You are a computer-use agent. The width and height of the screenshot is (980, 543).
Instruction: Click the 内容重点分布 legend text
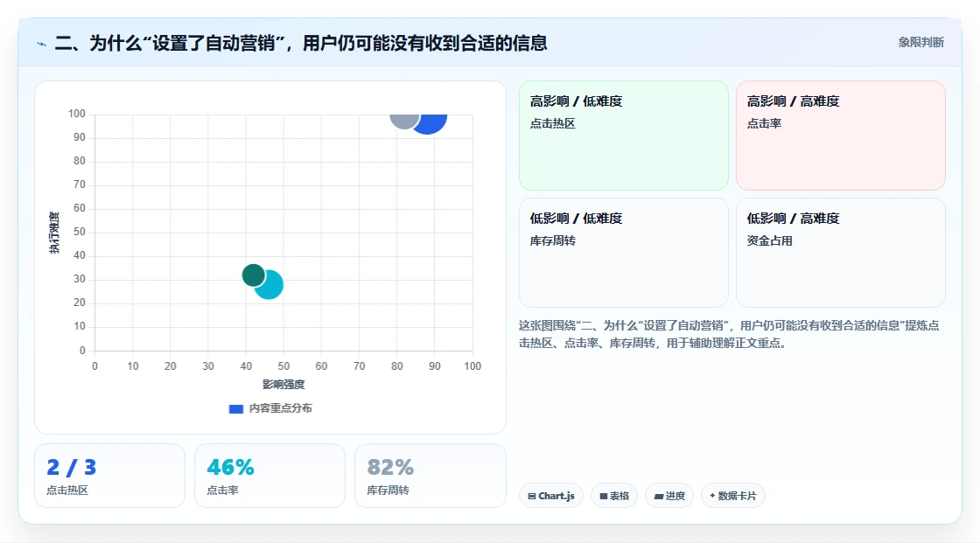281,408
